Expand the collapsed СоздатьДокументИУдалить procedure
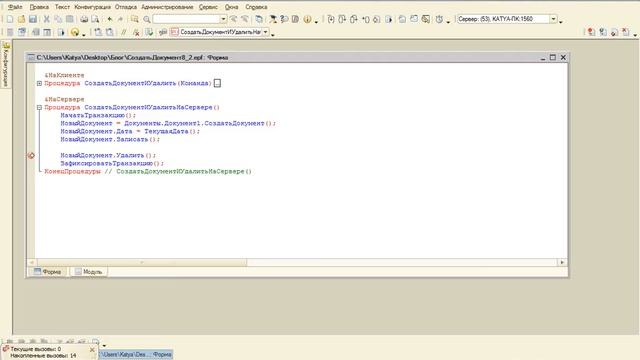Viewport: 640px width, 360px height. click(39, 83)
